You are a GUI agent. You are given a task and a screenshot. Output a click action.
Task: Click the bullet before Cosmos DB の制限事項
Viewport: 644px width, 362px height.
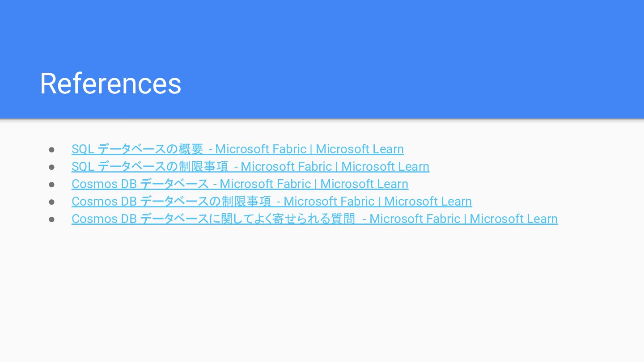tap(52, 202)
